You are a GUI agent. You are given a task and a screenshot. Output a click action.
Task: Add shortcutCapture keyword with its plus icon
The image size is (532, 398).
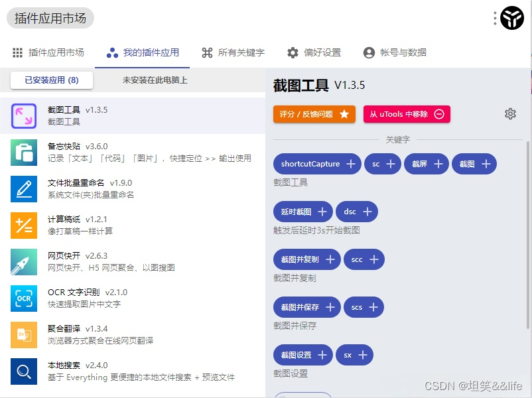click(351, 164)
